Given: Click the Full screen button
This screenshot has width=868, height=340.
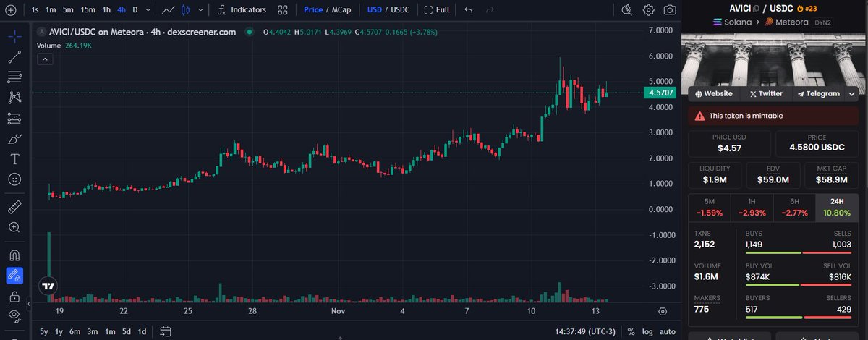Looking at the screenshot, I should [437, 10].
